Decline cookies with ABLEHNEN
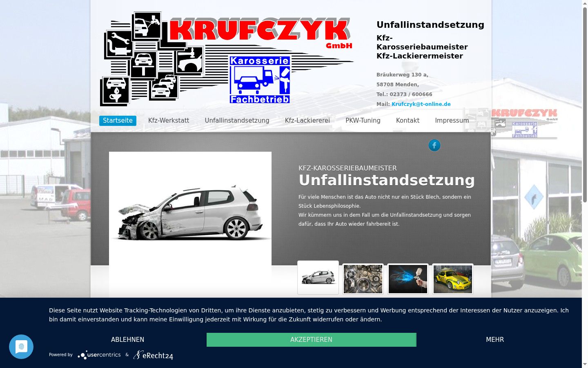 127,340
